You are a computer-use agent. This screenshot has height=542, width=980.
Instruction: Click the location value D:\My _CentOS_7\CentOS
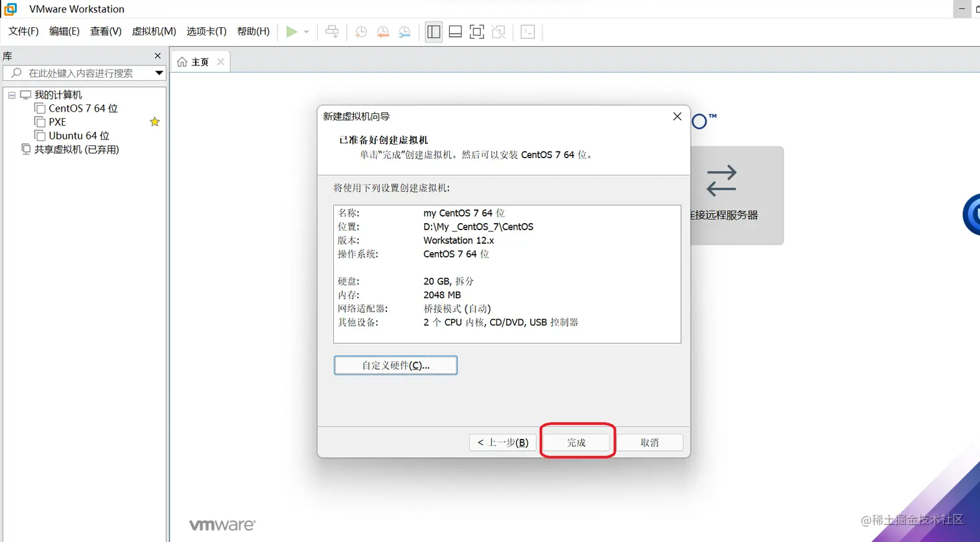pos(478,226)
